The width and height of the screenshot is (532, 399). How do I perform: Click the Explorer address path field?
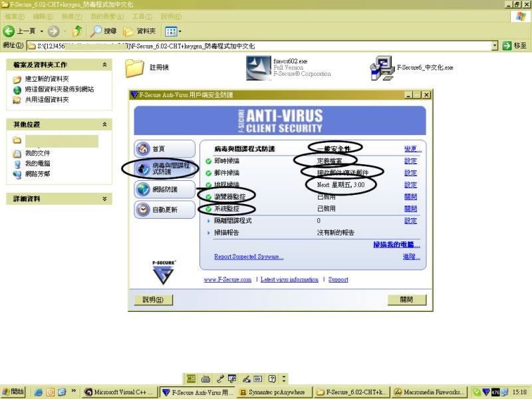coord(259,46)
